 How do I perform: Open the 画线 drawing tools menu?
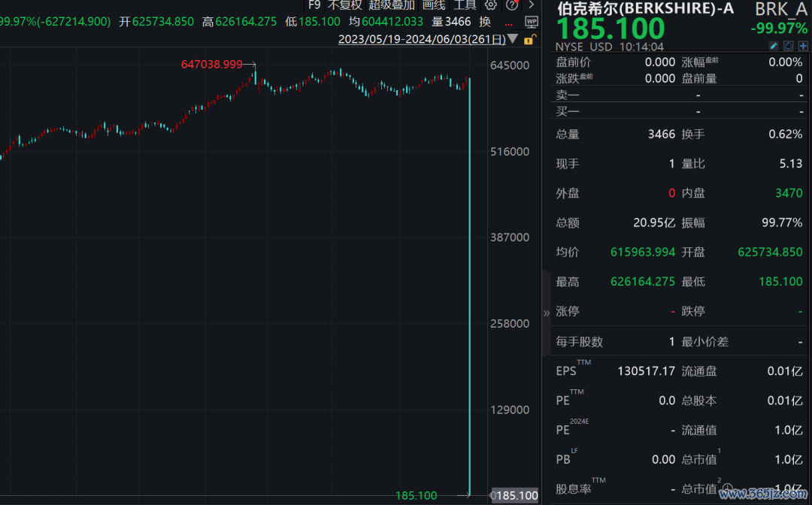tap(434, 5)
